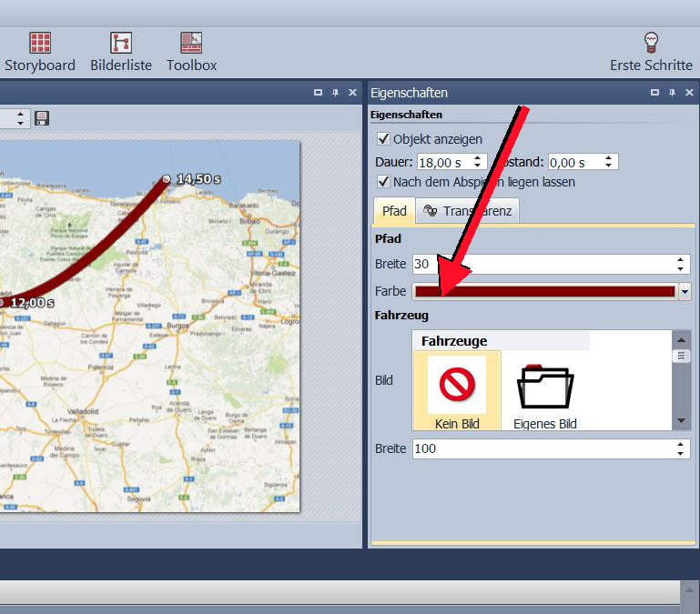700x614 pixels.
Task: Choose the Eigenes Bild folder icon
Action: point(544,391)
